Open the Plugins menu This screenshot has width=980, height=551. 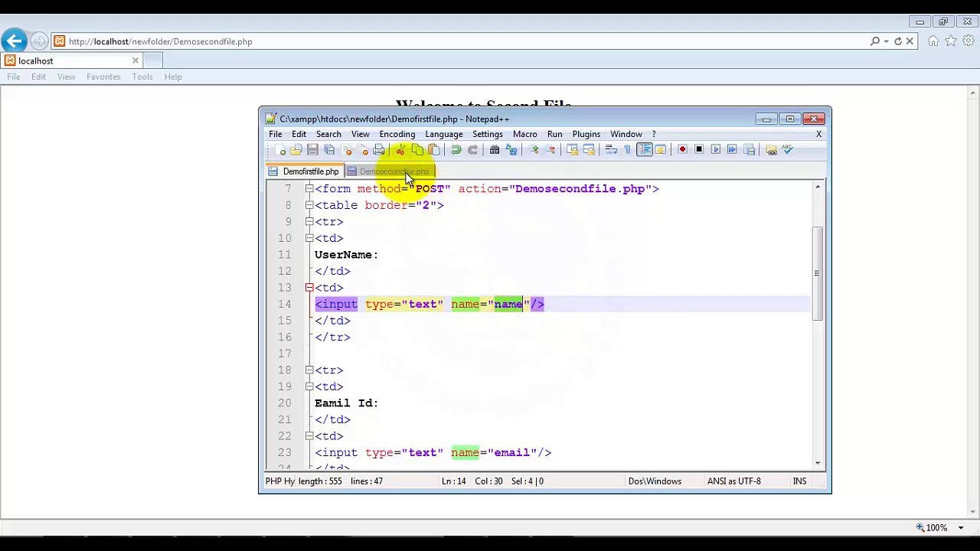coord(586,134)
